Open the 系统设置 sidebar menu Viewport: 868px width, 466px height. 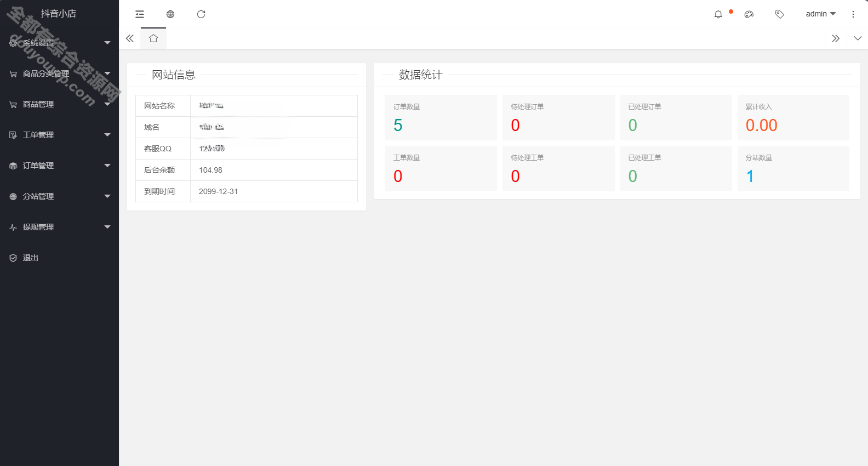pyautogui.click(x=59, y=43)
